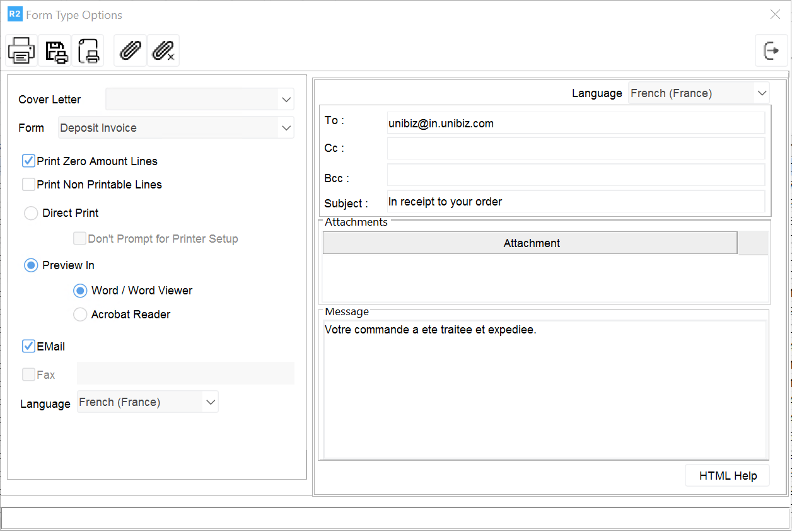
Task: Click the Print icon in the toolbar
Action: tap(21, 50)
